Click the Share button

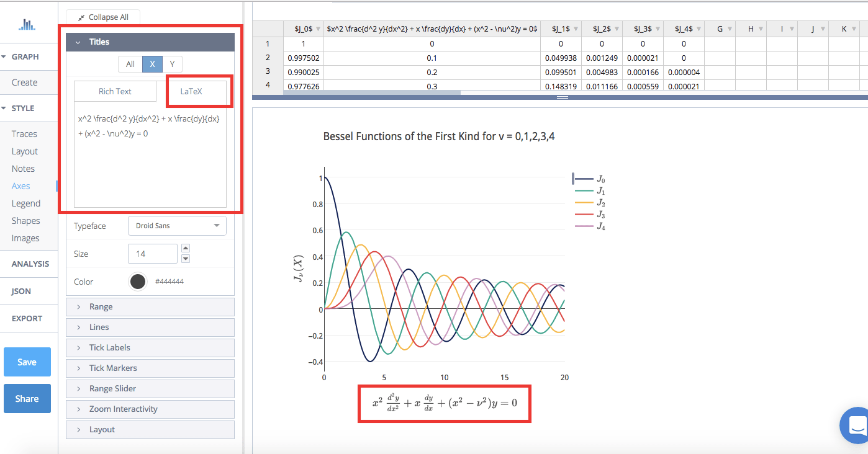pyautogui.click(x=27, y=398)
